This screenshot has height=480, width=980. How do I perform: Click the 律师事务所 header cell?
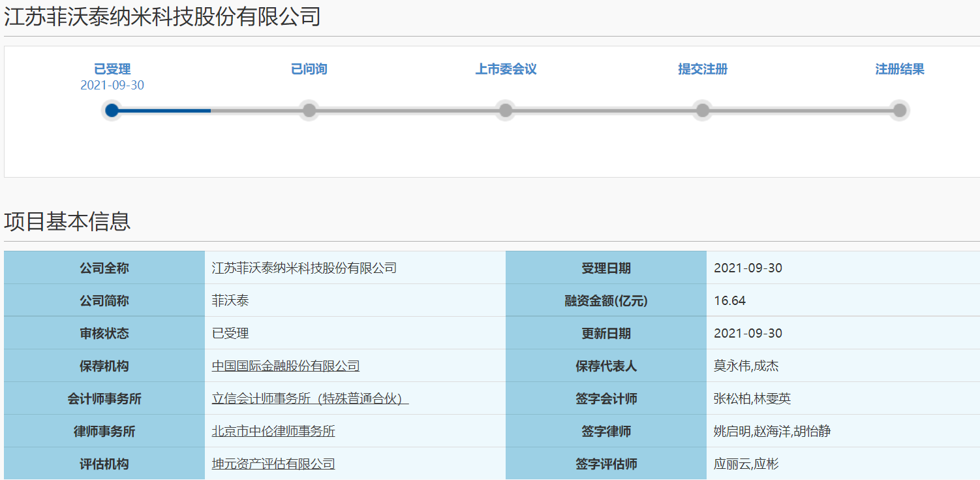coord(104,431)
